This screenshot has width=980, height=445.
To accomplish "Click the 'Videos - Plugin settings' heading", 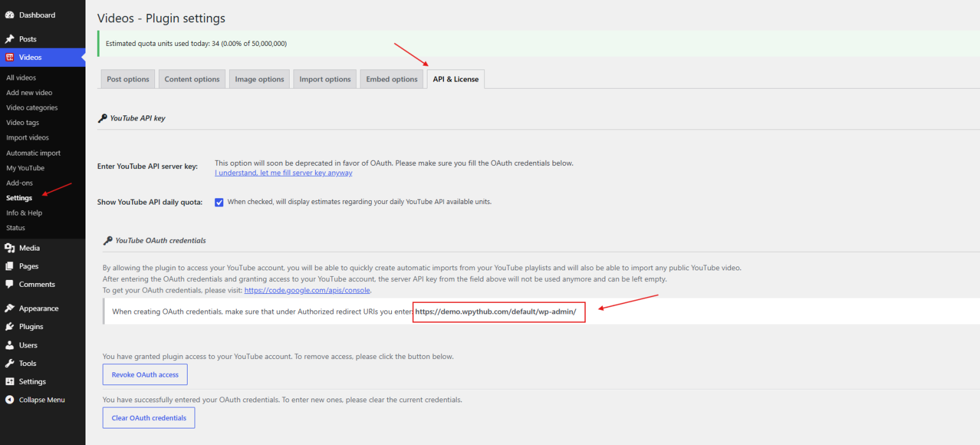I will [x=161, y=18].
